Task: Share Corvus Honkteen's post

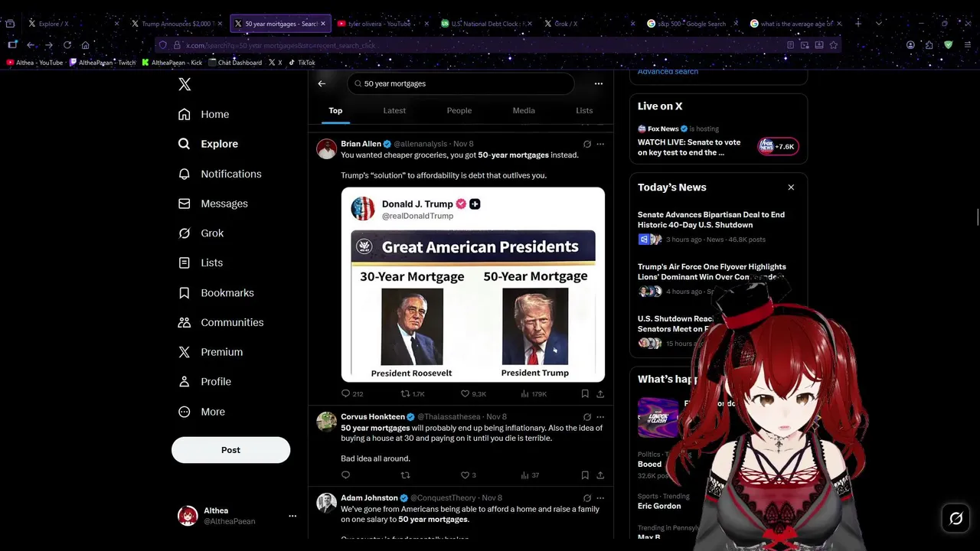Action: click(600, 475)
